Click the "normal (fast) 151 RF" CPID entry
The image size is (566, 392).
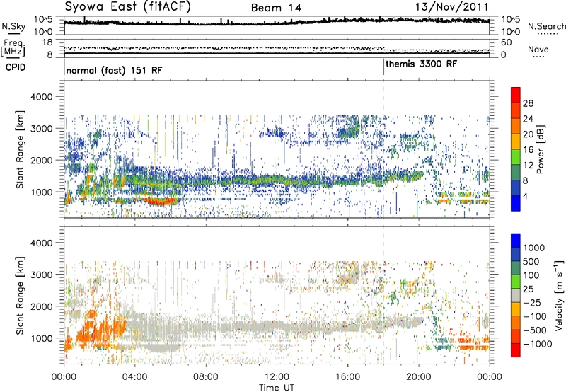coord(114,70)
